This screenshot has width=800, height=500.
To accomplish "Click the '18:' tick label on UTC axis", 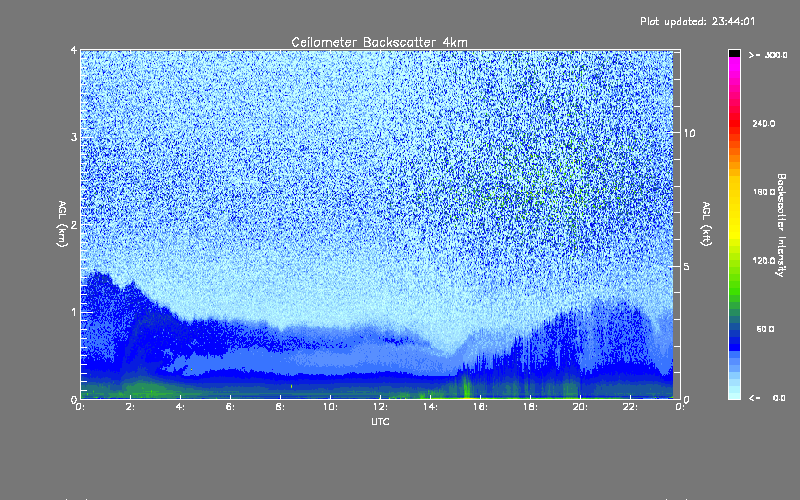I will click(x=530, y=407).
